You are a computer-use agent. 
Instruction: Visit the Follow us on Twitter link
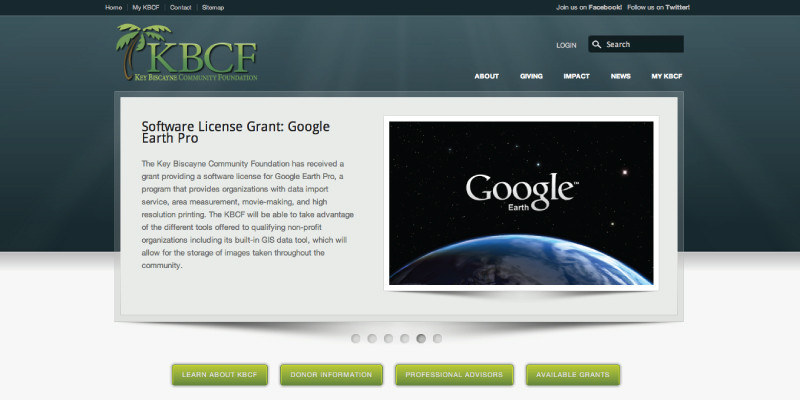point(658,8)
